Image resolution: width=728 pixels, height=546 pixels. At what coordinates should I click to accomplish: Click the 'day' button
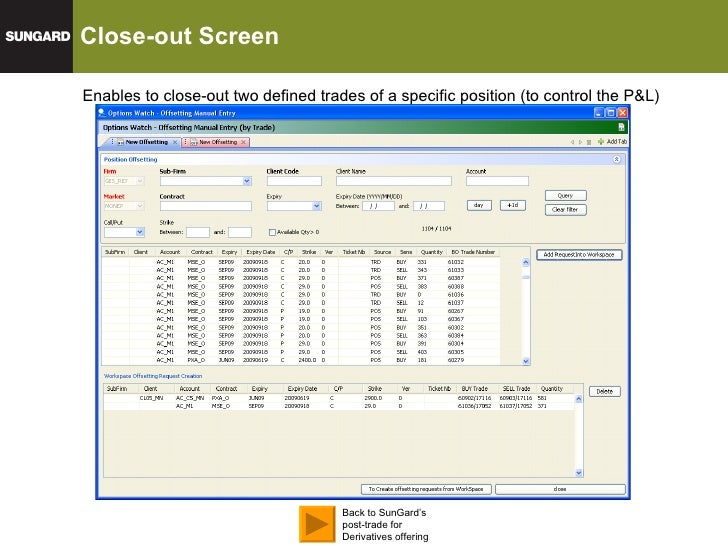pyautogui.click(x=479, y=205)
